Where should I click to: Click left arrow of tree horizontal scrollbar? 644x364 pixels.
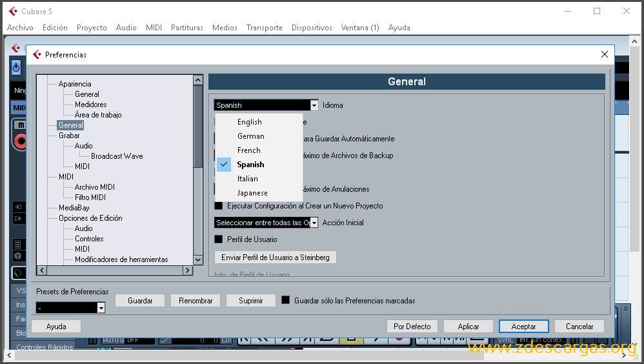click(x=42, y=270)
